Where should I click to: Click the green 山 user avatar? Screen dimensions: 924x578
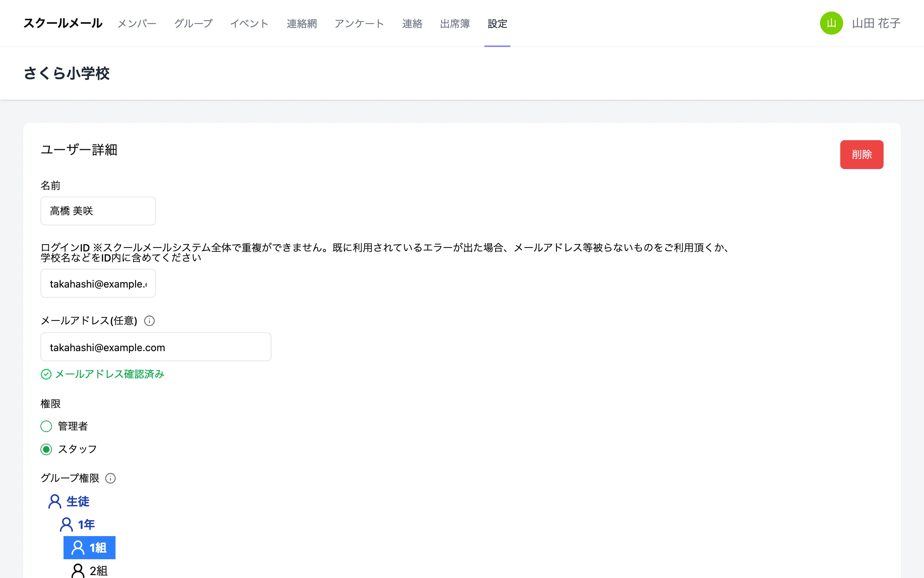[x=831, y=23]
